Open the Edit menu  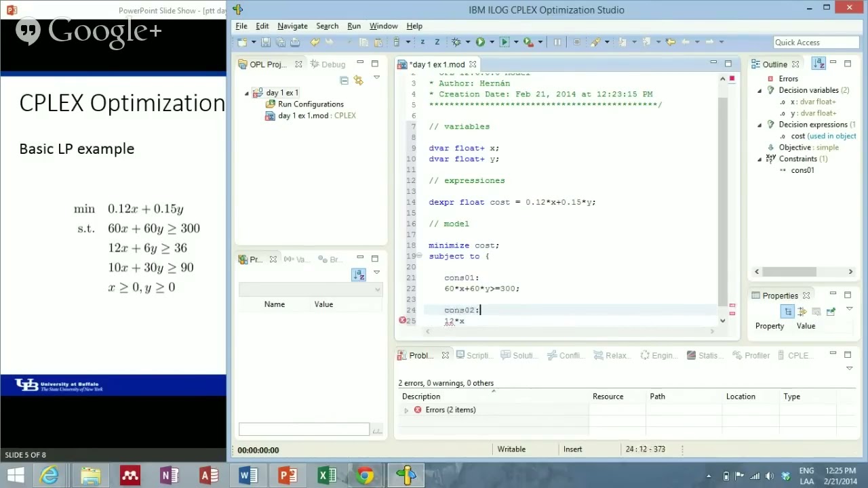click(x=262, y=26)
